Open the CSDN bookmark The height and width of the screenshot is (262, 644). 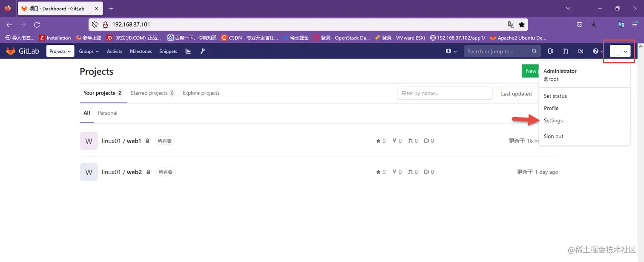point(250,38)
